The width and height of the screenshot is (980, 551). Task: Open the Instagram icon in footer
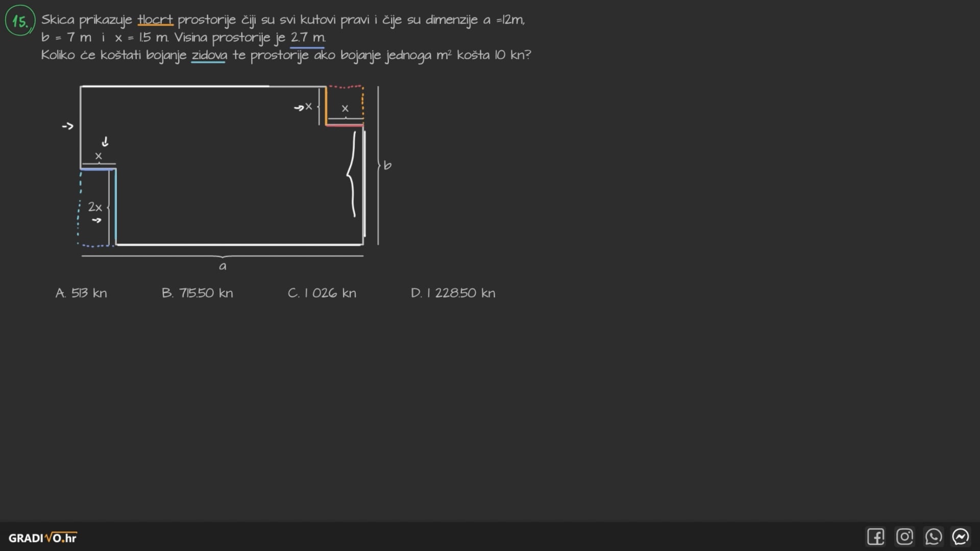(x=904, y=537)
